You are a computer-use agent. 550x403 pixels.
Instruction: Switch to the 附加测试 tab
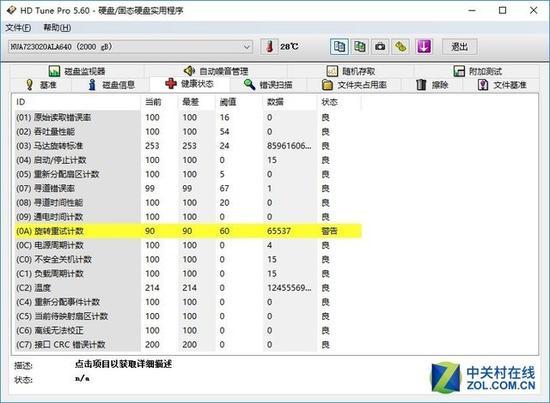477,71
